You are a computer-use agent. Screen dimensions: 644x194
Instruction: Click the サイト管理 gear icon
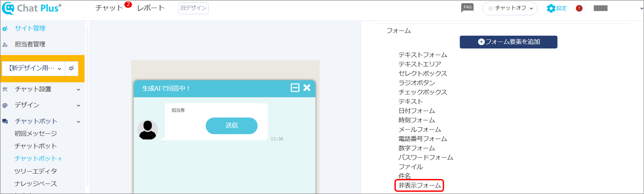click(5, 29)
